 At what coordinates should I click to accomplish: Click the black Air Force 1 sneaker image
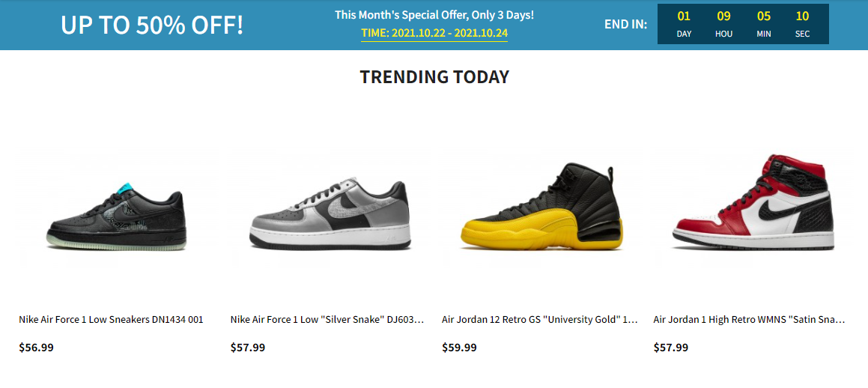116,213
